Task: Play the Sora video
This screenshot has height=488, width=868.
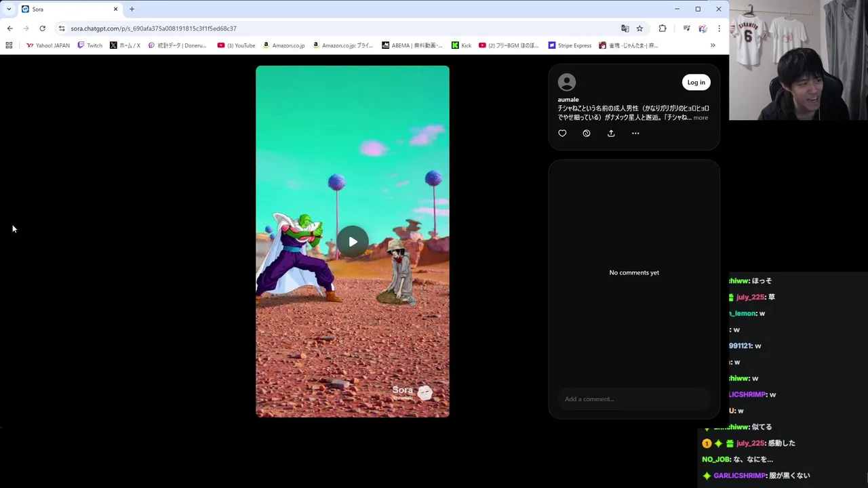Action: click(x=353, y=241)
